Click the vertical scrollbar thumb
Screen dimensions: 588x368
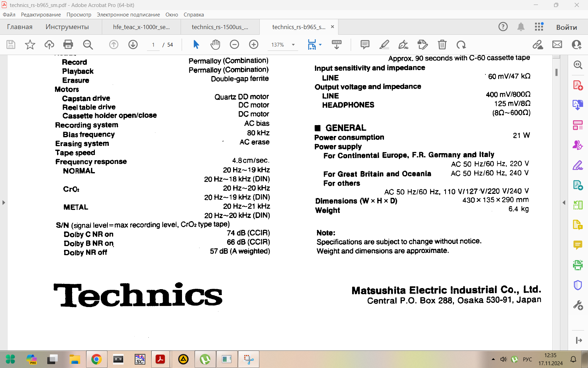pyautogui.click(x=556, y=72)
